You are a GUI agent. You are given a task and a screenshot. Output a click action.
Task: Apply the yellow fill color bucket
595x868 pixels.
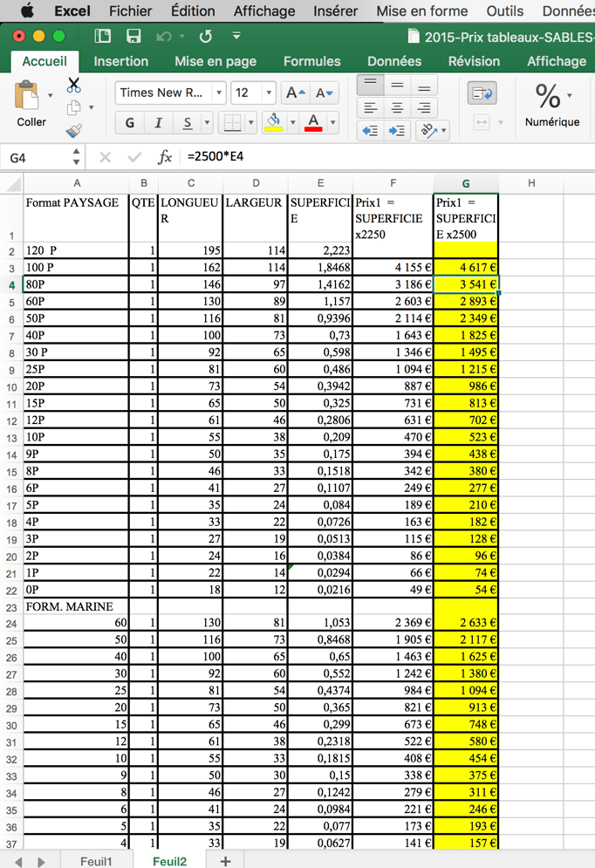tap(273, 122)
